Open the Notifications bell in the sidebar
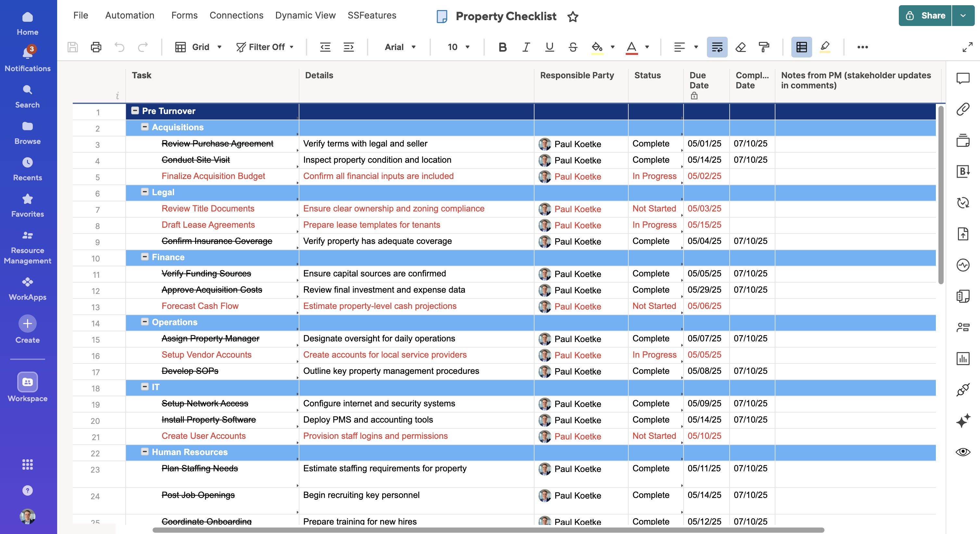980x534 pixels. [27, 53]
